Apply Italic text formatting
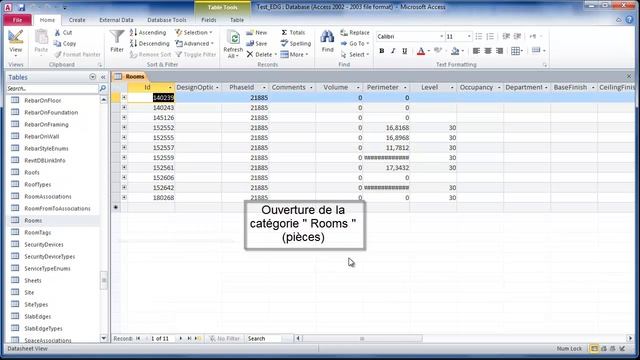This screenshot has width=640, height=360. [393, 51]
